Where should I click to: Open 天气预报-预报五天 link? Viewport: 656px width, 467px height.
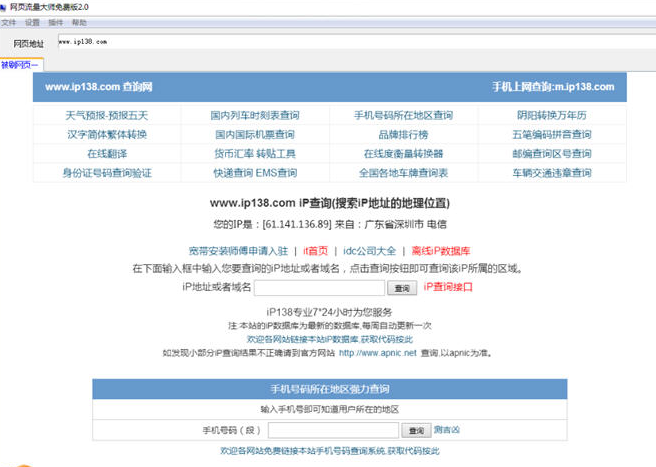[x=106, y=115]
